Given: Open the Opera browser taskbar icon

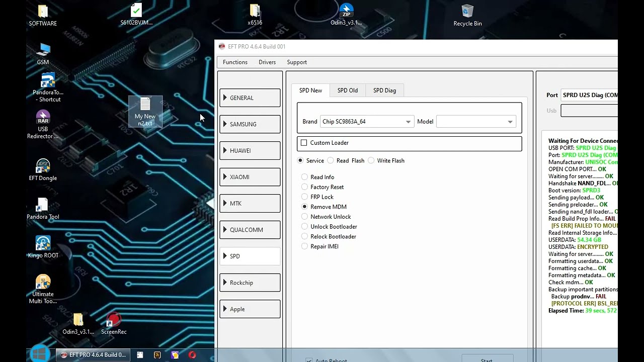Looking at the screenshot, I should click(x=192, y=355).
